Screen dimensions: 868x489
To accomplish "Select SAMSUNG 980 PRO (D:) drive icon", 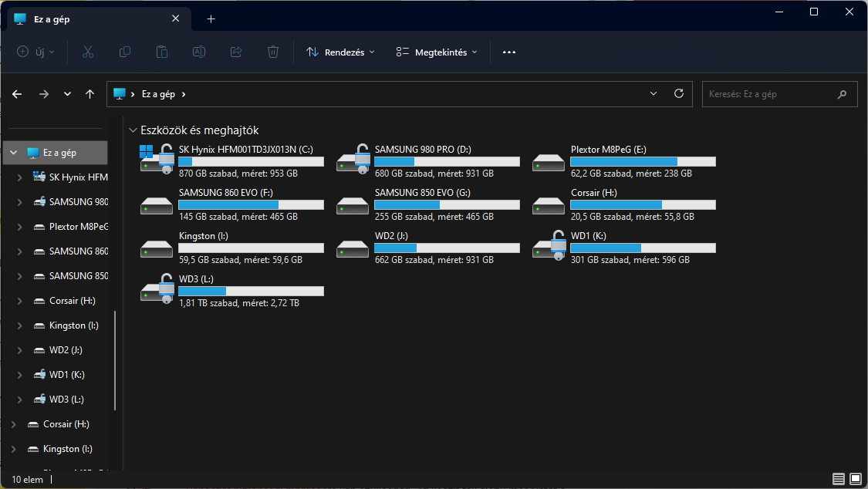I will (353, 160).
